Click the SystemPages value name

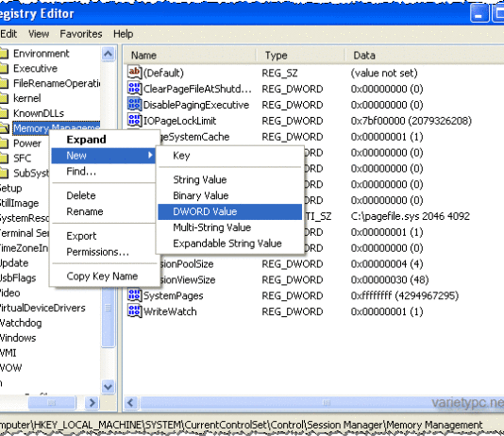click(x=174, y=295)
